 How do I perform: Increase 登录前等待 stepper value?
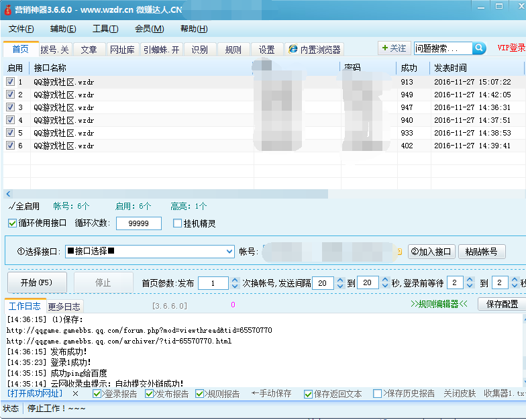point(470,280)
